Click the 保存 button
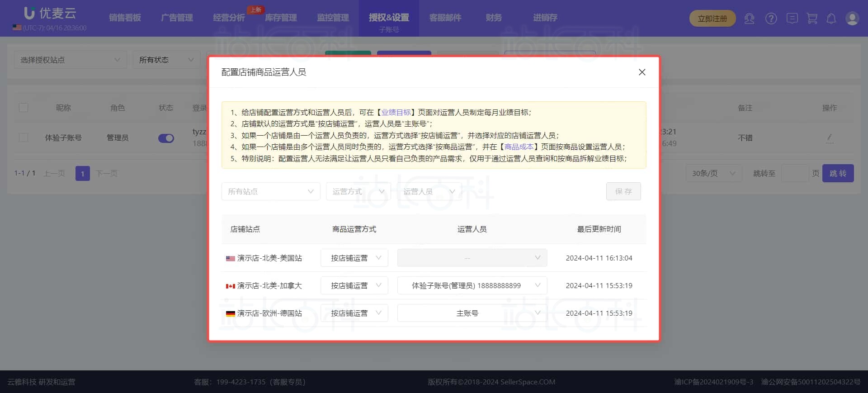 coord(623,191)
